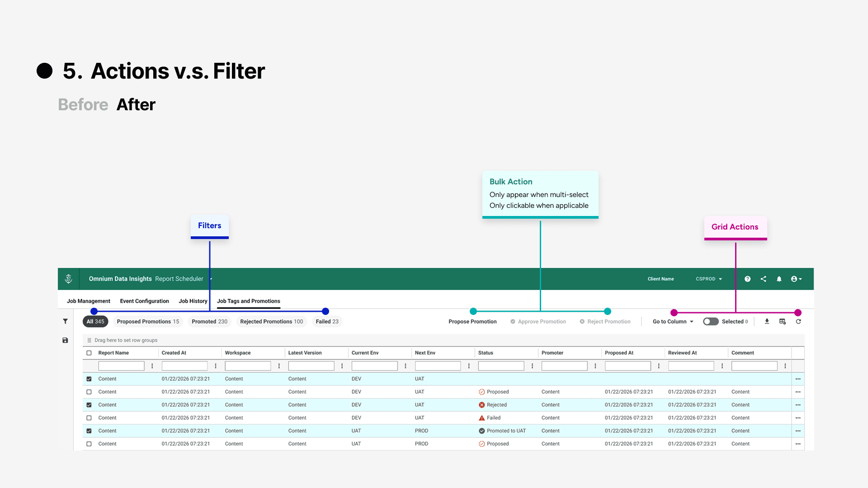Filter by Promoted 230 chip
This screenshot has height=488, width=868.
coord(210,321)
